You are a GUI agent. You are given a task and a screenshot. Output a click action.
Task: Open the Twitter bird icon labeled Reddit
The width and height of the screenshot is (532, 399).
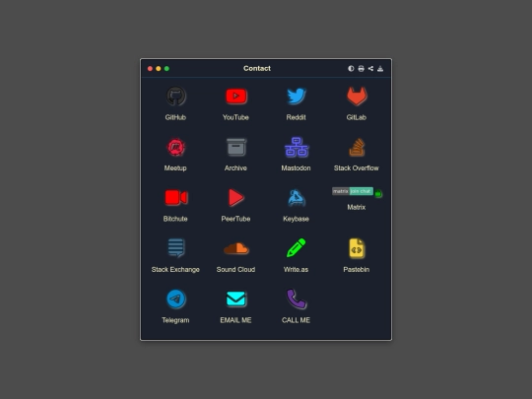(x=297, y=97)
